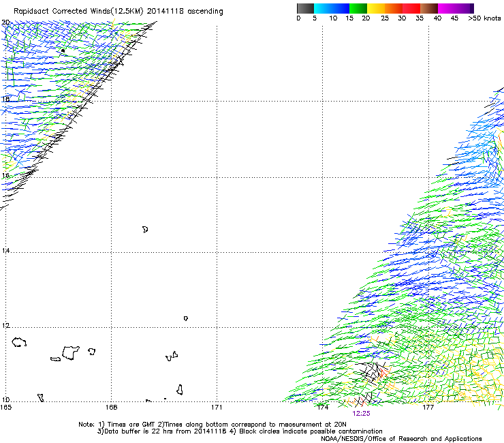Click the latitude label 14
This screenshot has width=504, height=443.
5,250
